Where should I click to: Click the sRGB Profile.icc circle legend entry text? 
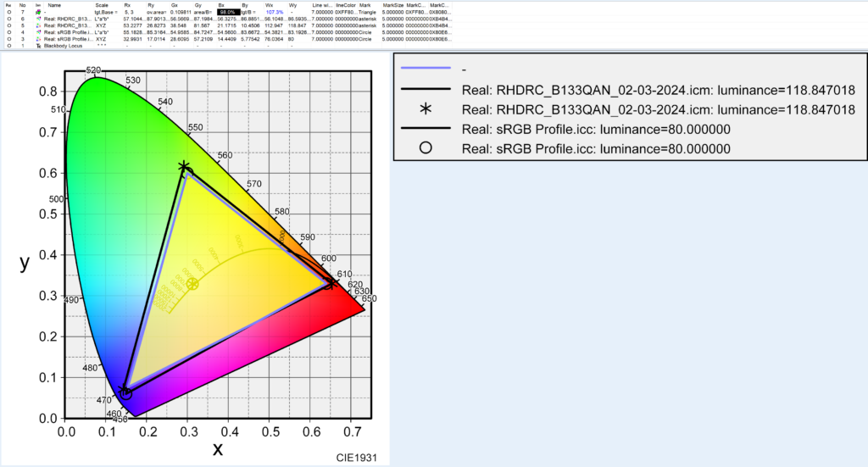coord(596,149)
